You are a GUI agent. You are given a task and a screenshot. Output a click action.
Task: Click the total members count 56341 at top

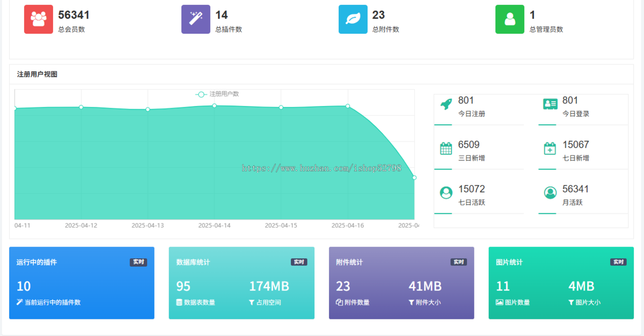74,15
